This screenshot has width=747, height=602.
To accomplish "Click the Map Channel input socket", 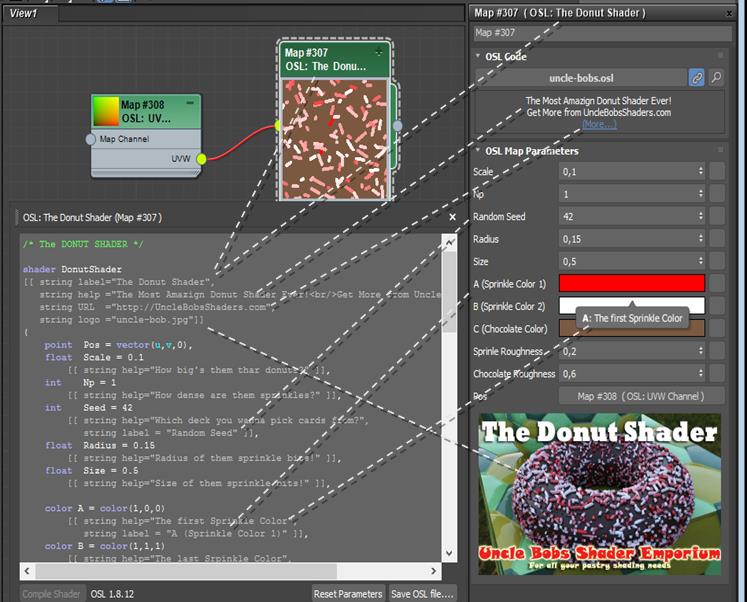I will (x=91, y=139).
